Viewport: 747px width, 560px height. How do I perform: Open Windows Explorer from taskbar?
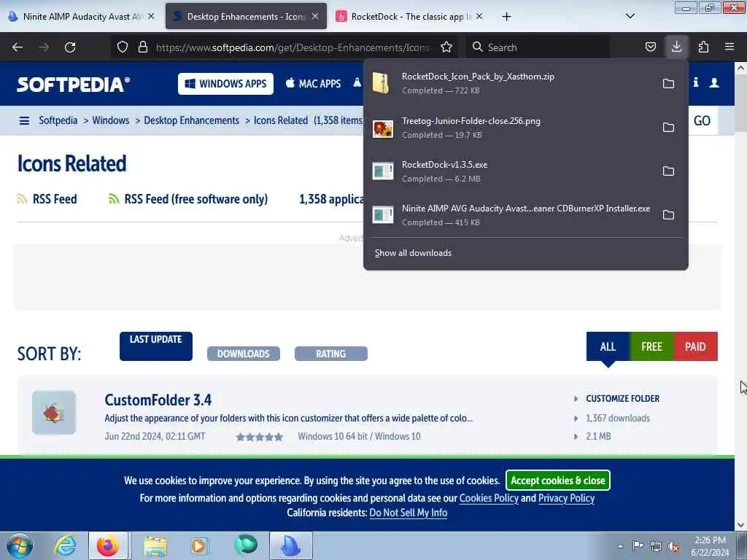(x=155, y=546)
